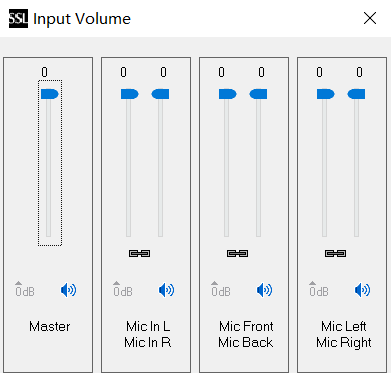Image resolution: width=391 pixels, height=373 pixels.
Task: Close the Input Volume window
Action: point(370,18)
